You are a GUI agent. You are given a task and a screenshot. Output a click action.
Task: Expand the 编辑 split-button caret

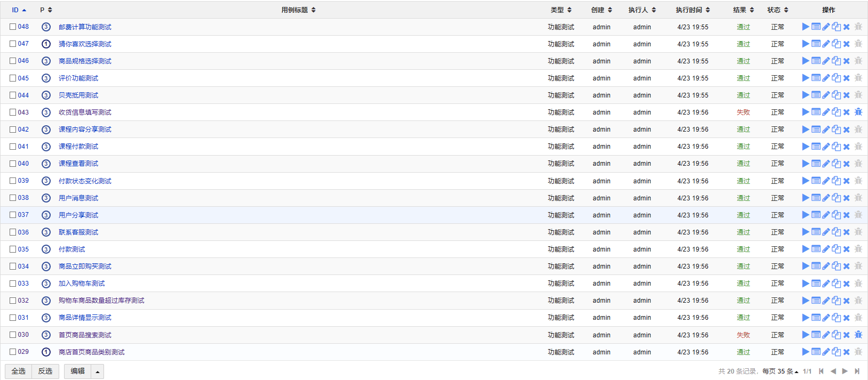point(97,371)
